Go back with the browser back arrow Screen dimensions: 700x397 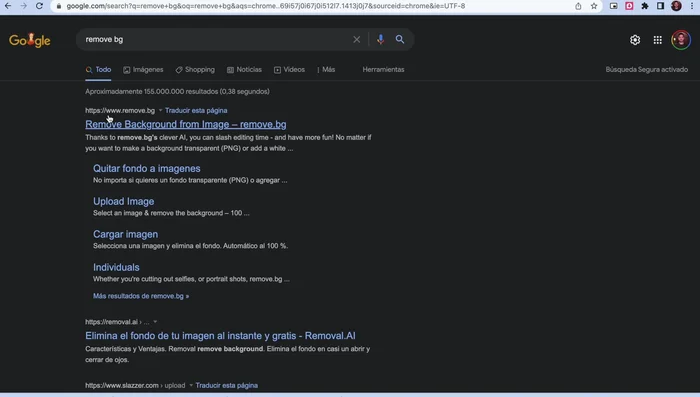click(8, 6)
